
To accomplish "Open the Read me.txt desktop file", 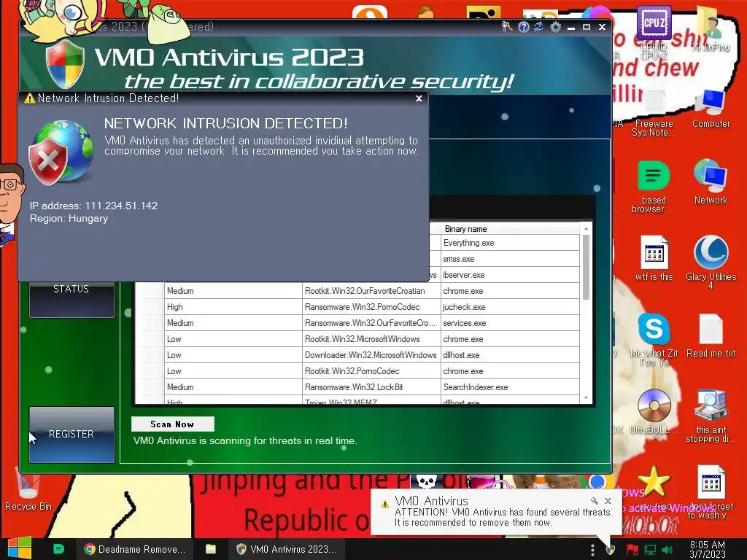I will pos(711,335).
